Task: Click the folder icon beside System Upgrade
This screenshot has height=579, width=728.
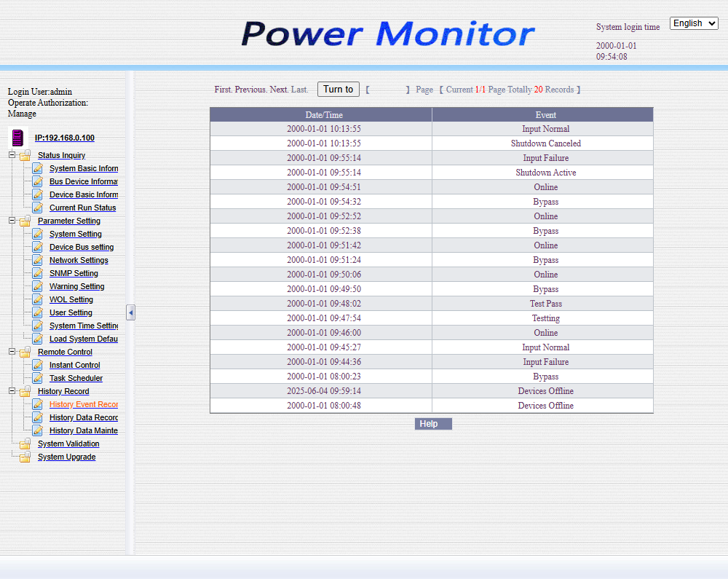Action: pyautogui.click(x=25, y=457)
